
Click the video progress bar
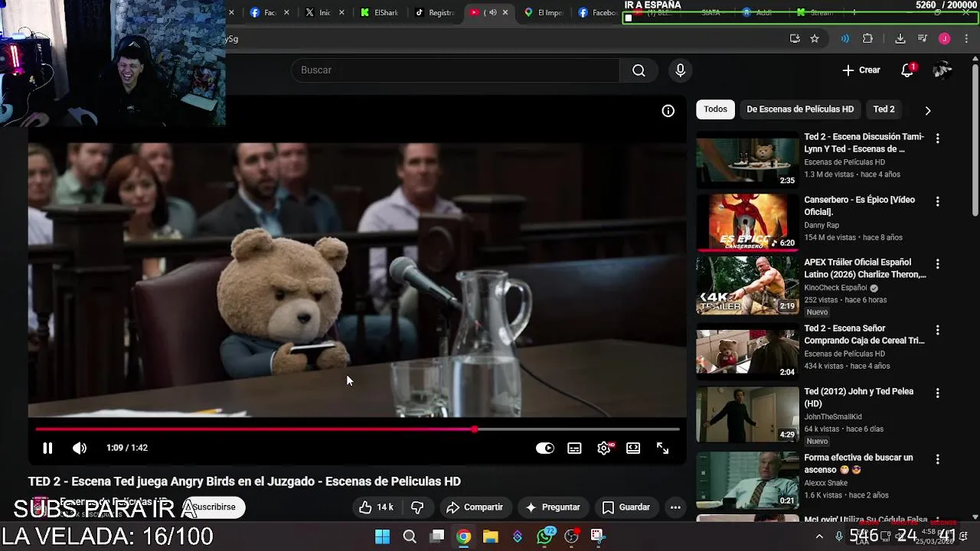[358, 429]
